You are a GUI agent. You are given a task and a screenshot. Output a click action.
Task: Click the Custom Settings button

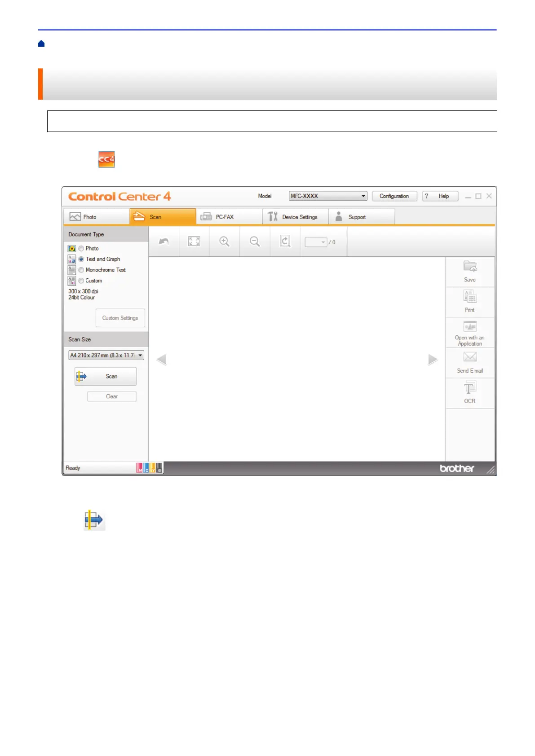point(120,318)
